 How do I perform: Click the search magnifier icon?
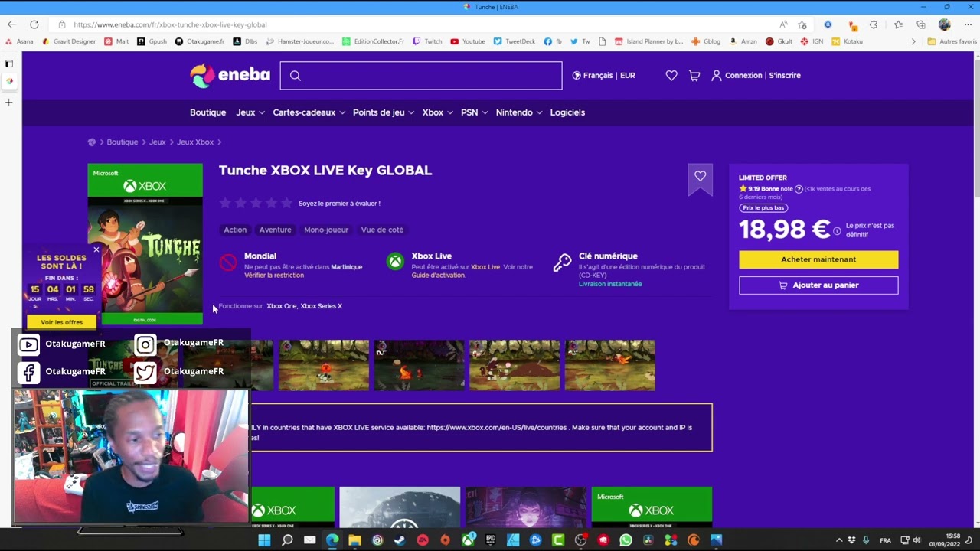(x=296, y=76)
